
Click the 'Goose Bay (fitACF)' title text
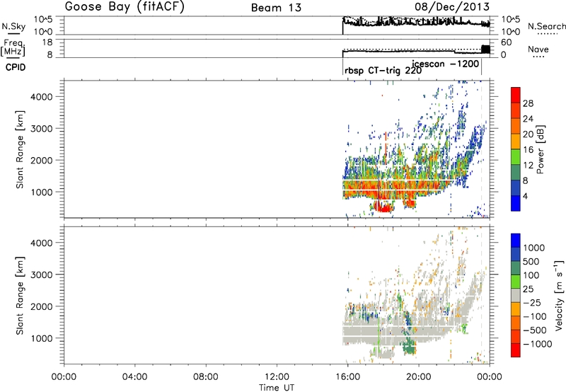click(x=125, y=7)
